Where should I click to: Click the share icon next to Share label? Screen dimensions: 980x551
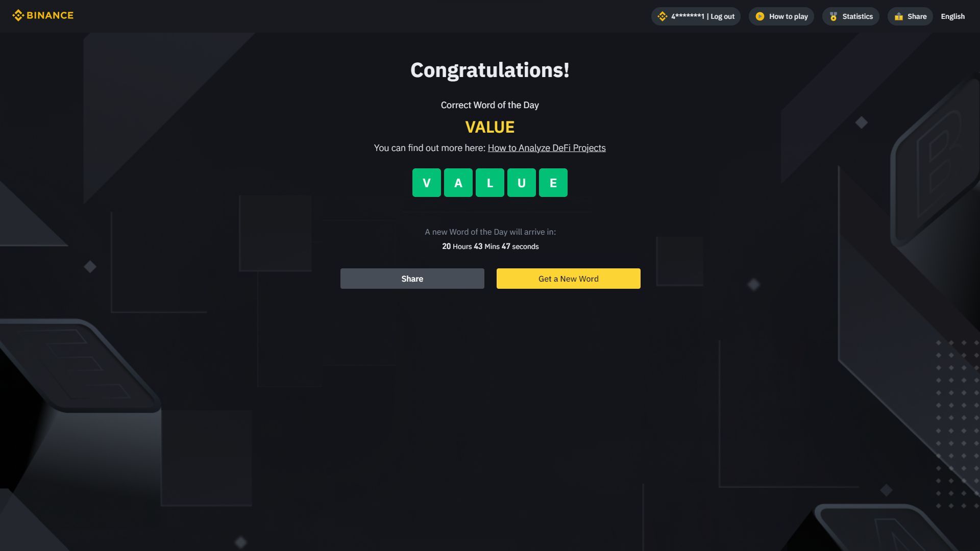pos(898,15)
